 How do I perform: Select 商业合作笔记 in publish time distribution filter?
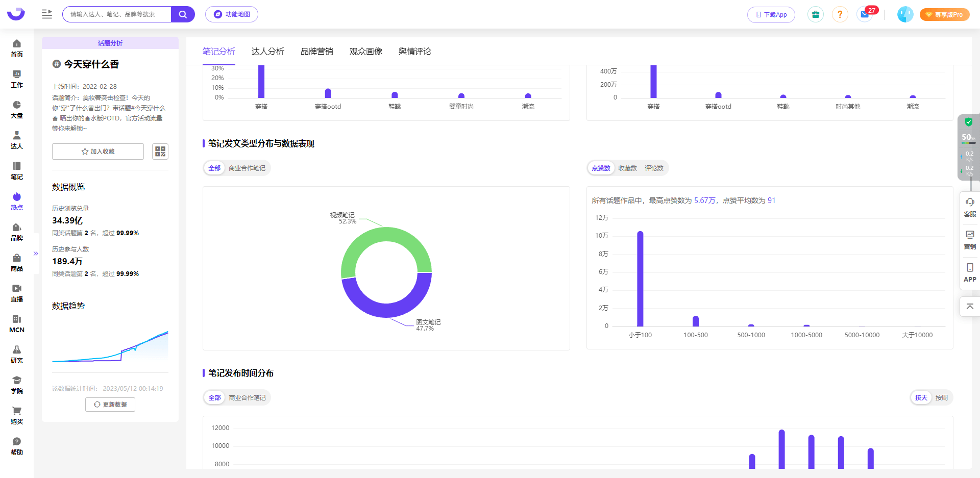tap(247, 398)
